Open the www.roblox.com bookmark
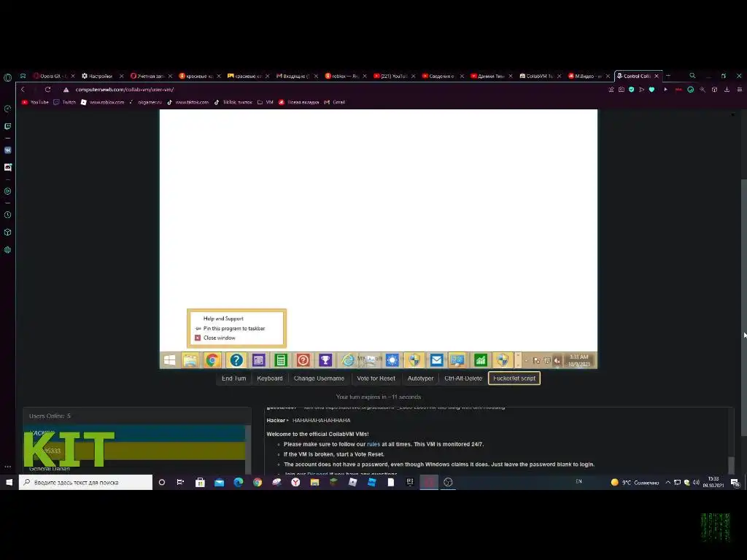The image size is (747, 560). (102, 102)
